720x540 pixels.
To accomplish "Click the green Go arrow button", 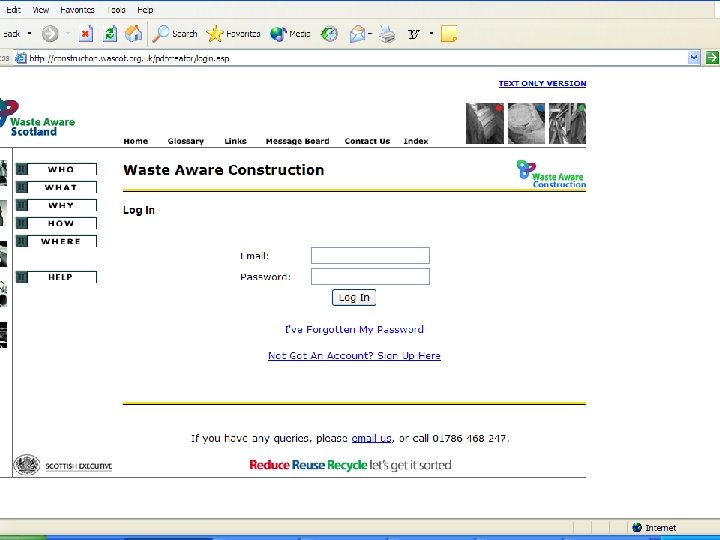I will (x=712, y=58).
